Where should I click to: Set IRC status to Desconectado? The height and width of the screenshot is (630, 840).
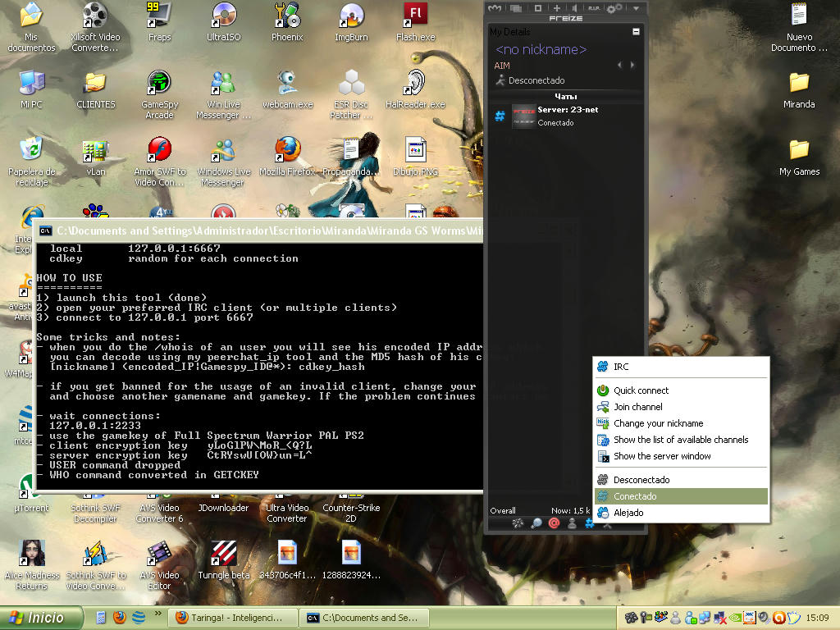pyautogui.click(x=682, y=480)
